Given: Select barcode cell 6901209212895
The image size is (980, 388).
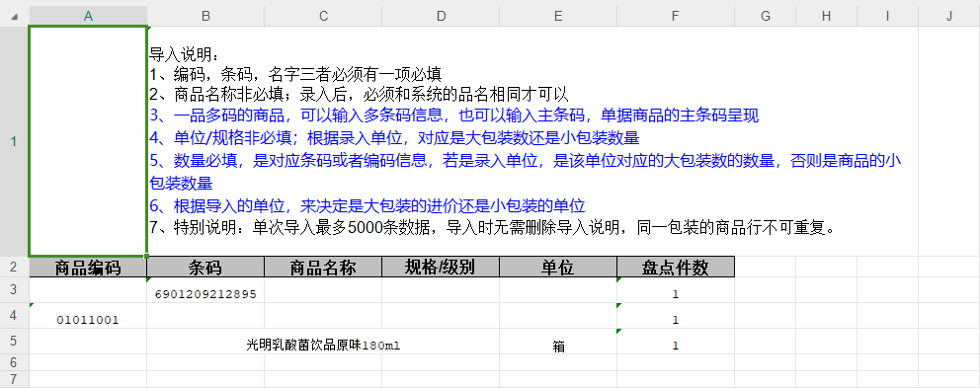Looking at the screenshot, I should click(x=205, y=290).
